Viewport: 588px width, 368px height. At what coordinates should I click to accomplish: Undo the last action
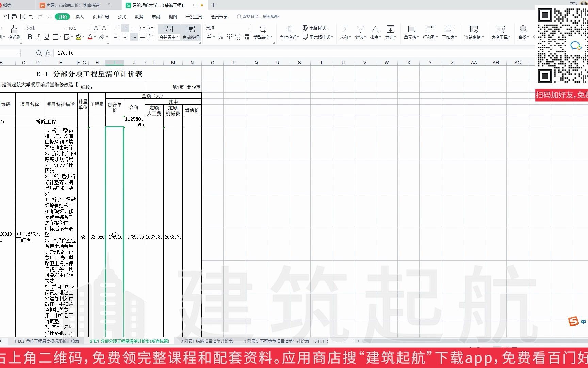click(31, 17)
